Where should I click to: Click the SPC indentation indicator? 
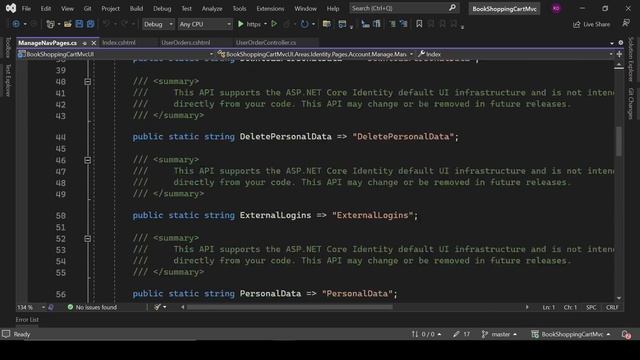[x=591, y=307]
